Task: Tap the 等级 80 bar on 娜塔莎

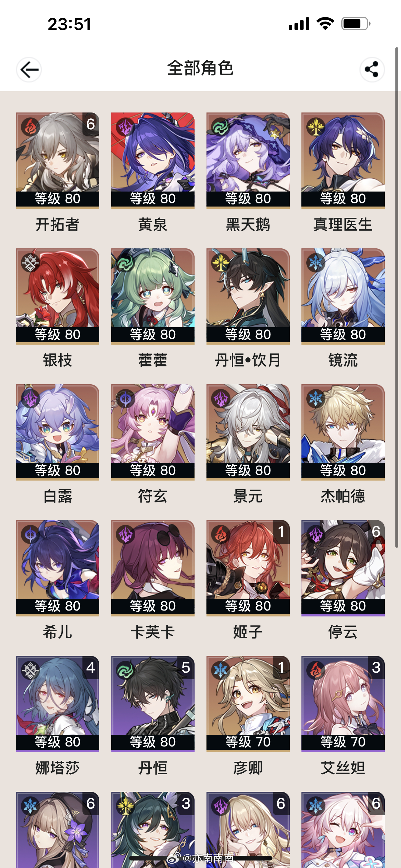Action: click(x=57, y=742)
